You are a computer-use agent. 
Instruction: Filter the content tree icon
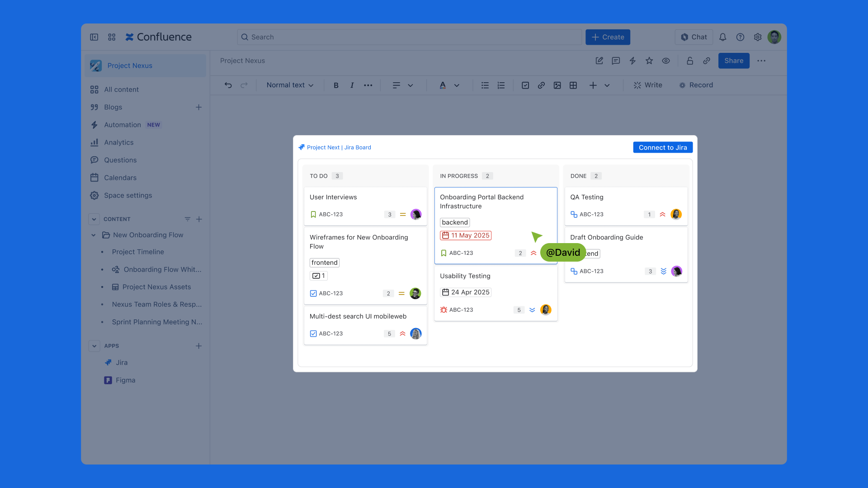tap(187, 219)
